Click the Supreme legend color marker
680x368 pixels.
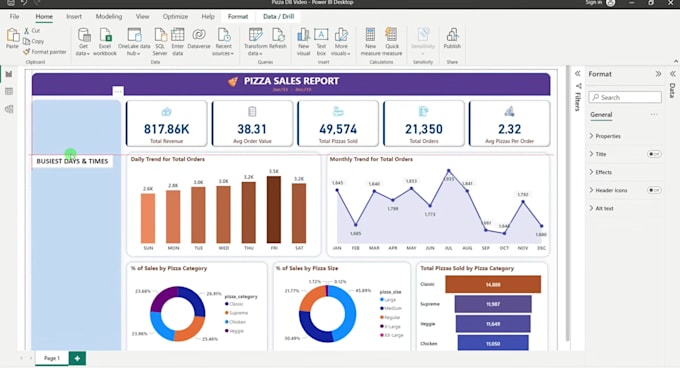pyautogui.click(x=227, y=313)
